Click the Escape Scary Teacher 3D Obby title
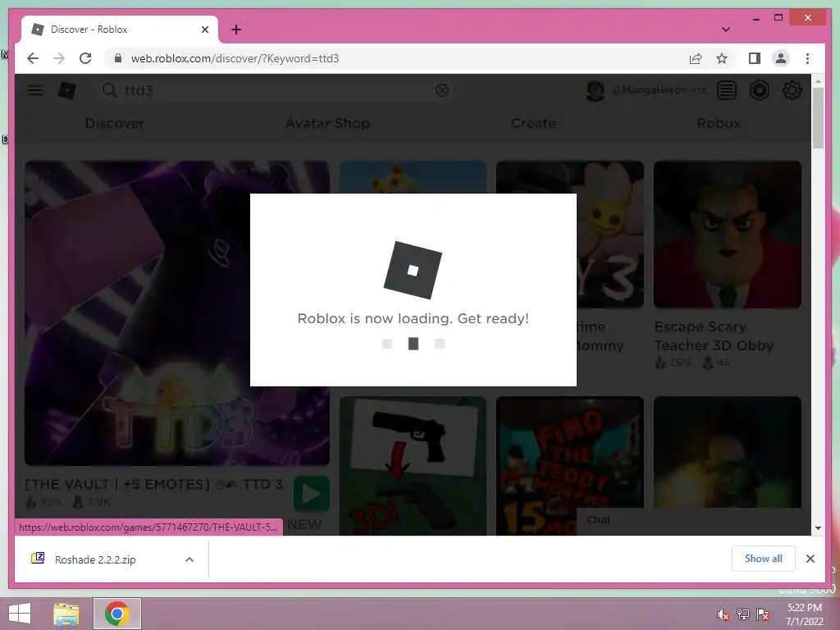Image resolution: width=840 pixels, height=630 pixels. coord(714,336)
